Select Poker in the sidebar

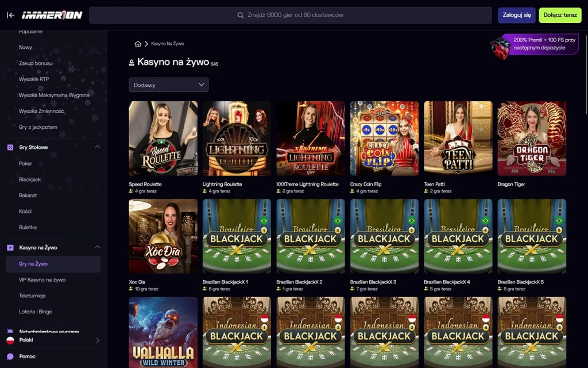pyautogui.click(x=25, y=163)
